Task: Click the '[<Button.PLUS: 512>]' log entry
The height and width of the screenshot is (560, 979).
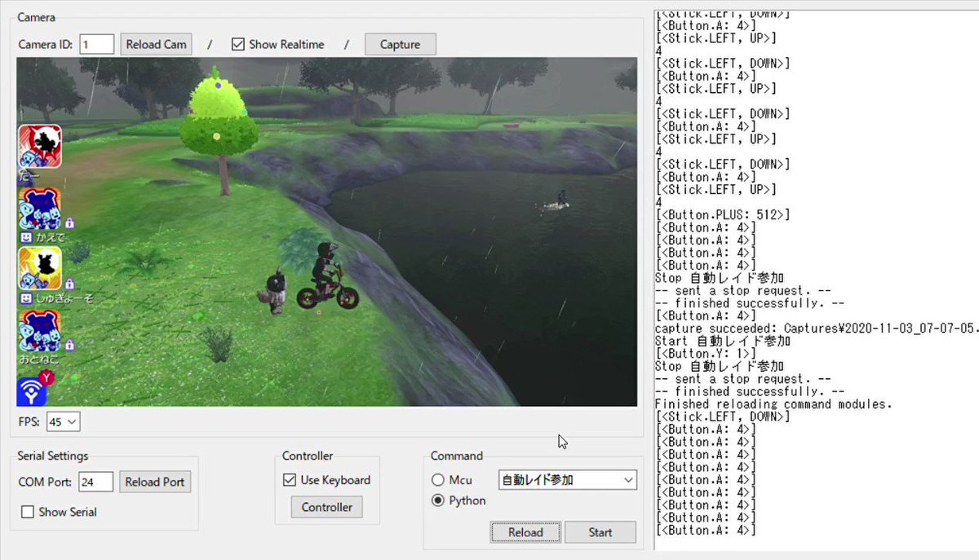Action: click(x=721, y=215)
